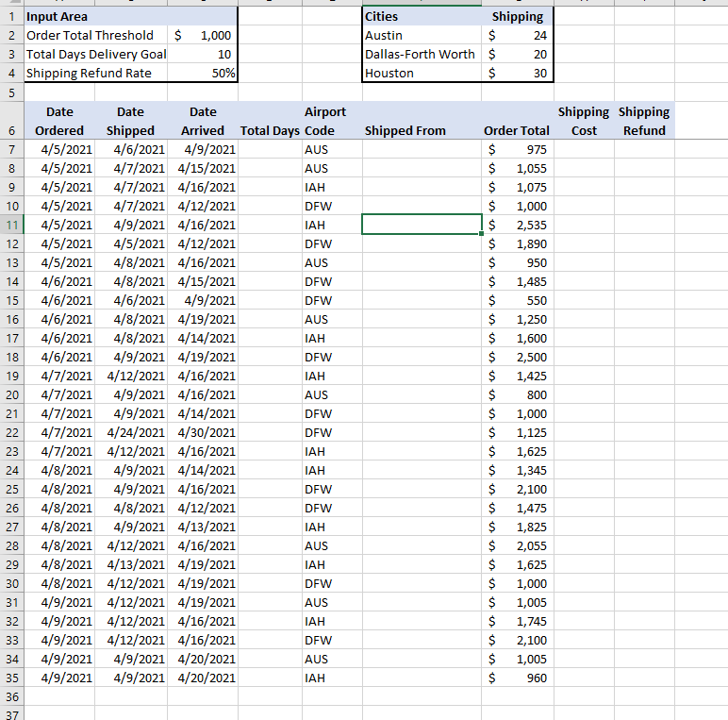Select the Shipping Refund heading cell
The height and width of the screenshot is (720, 728).
644,122
